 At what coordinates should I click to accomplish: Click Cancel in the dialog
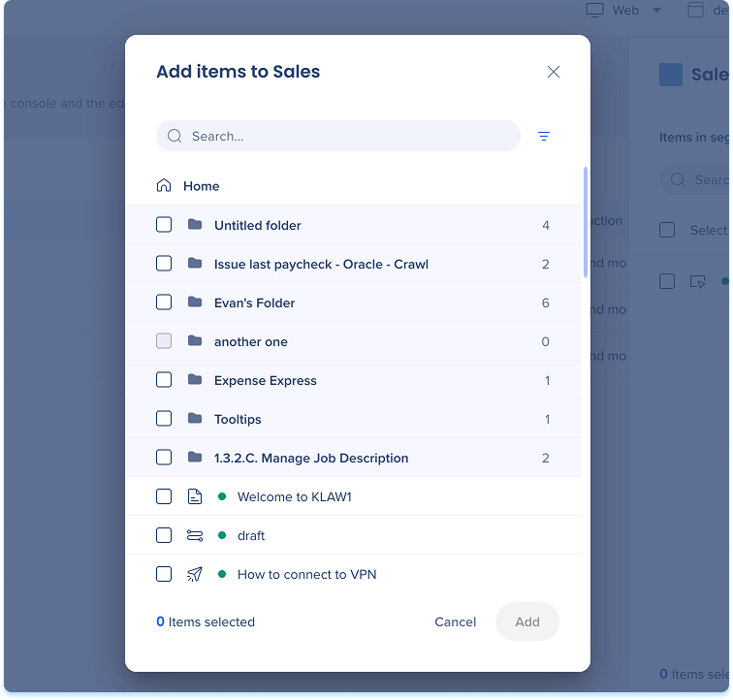coord(456,621)
